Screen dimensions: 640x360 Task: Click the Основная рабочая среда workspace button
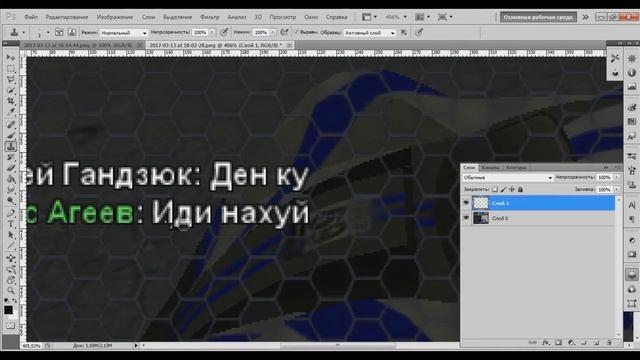pos(538,17)
